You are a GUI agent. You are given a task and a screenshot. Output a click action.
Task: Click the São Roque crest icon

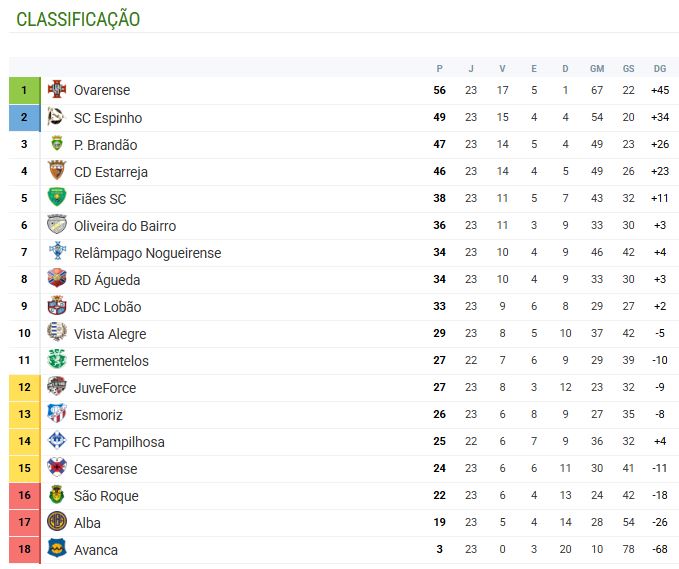(57, 495)
